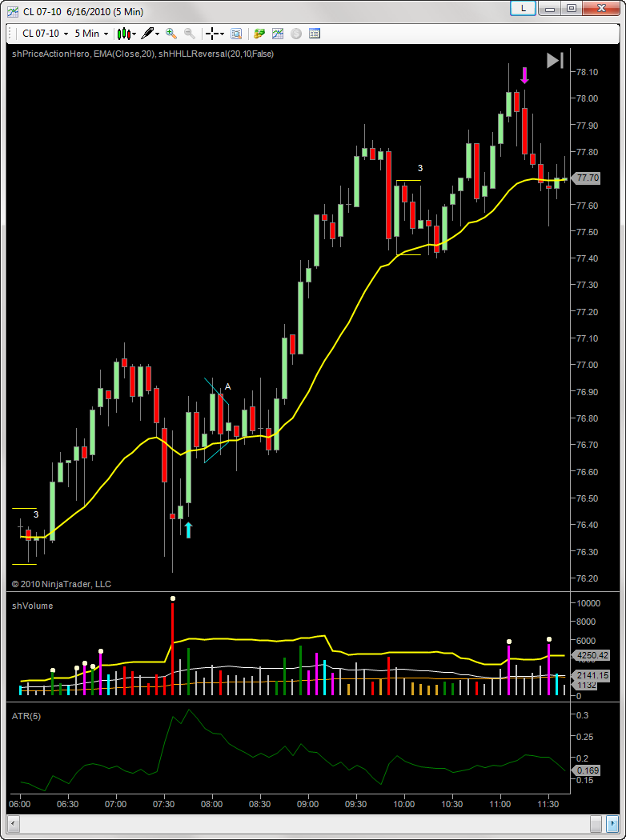626x840 pixels.
Task: Click the 4250.42 volume value marker
Action: pos(591,655)
